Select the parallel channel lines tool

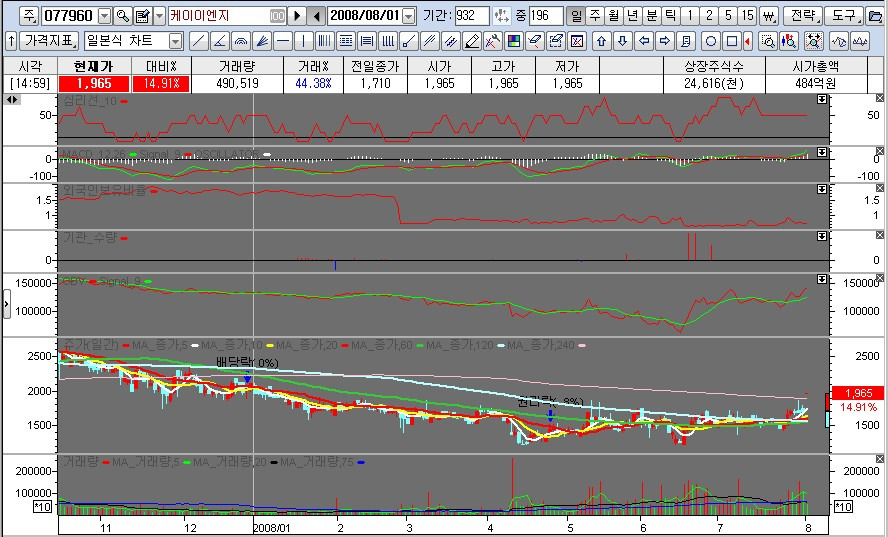(x=430, y=41)
